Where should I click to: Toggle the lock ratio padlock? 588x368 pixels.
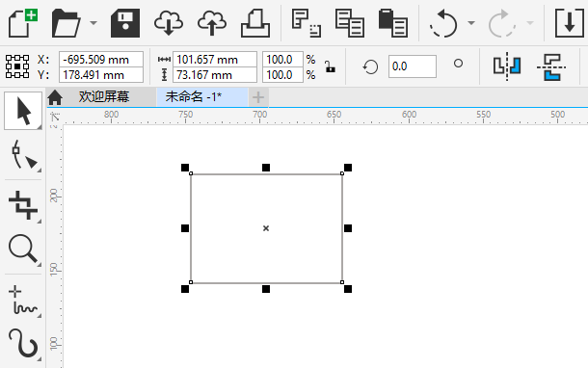(x=330, y=66)
